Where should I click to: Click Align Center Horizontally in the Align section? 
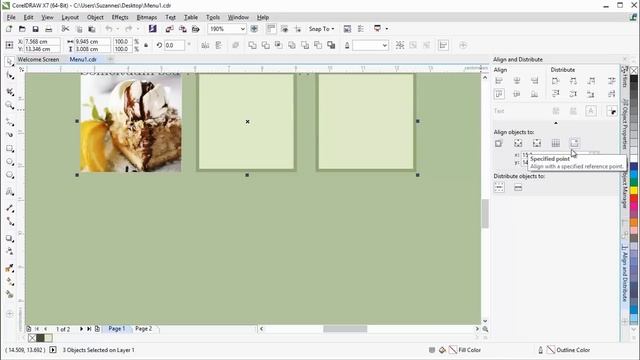coord(517,81)
